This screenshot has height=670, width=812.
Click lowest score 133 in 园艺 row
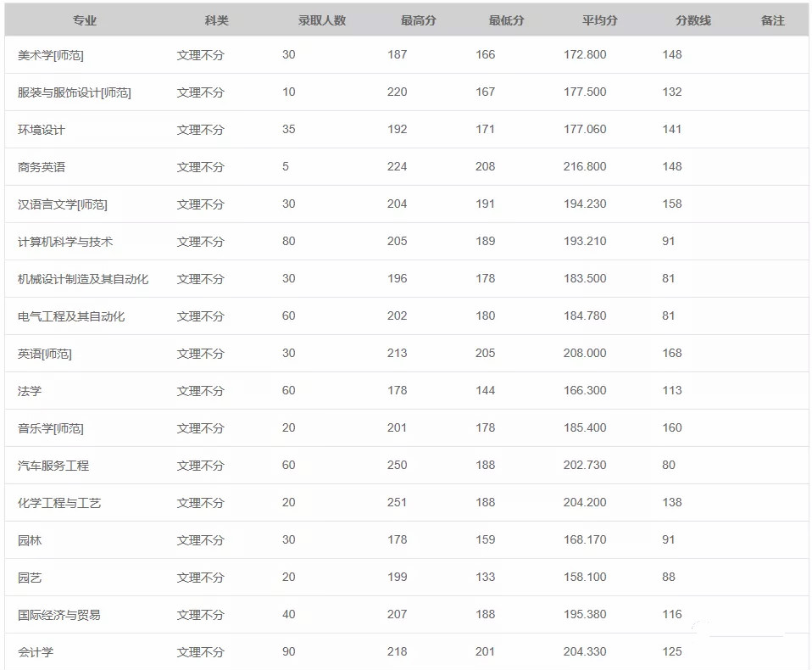coord(485,577)
